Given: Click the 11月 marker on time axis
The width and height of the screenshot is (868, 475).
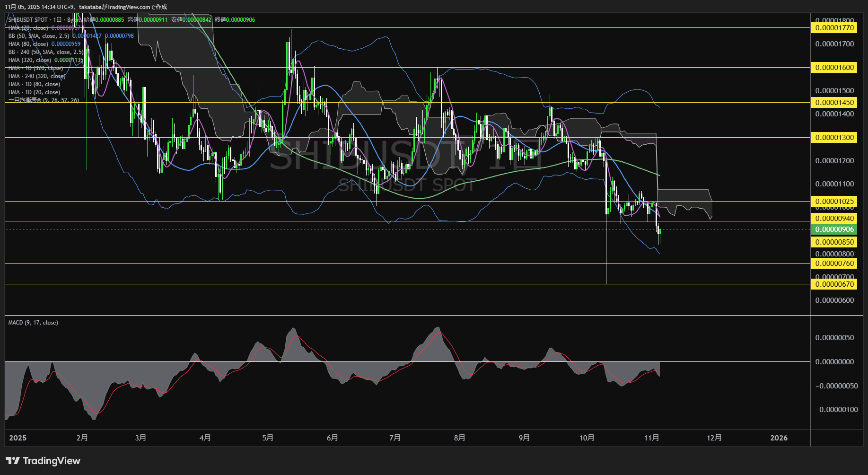Looking at the screenshot, I should pos(651,438).
